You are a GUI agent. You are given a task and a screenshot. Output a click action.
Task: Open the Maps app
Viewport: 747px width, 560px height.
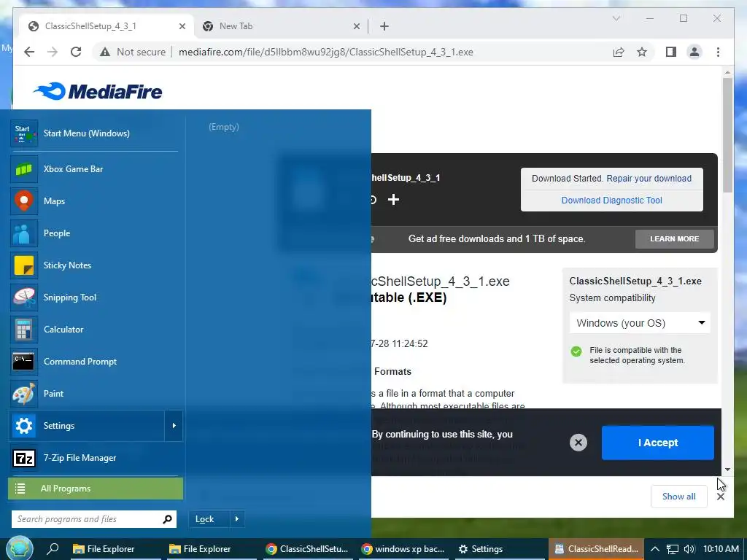point(96,201)
